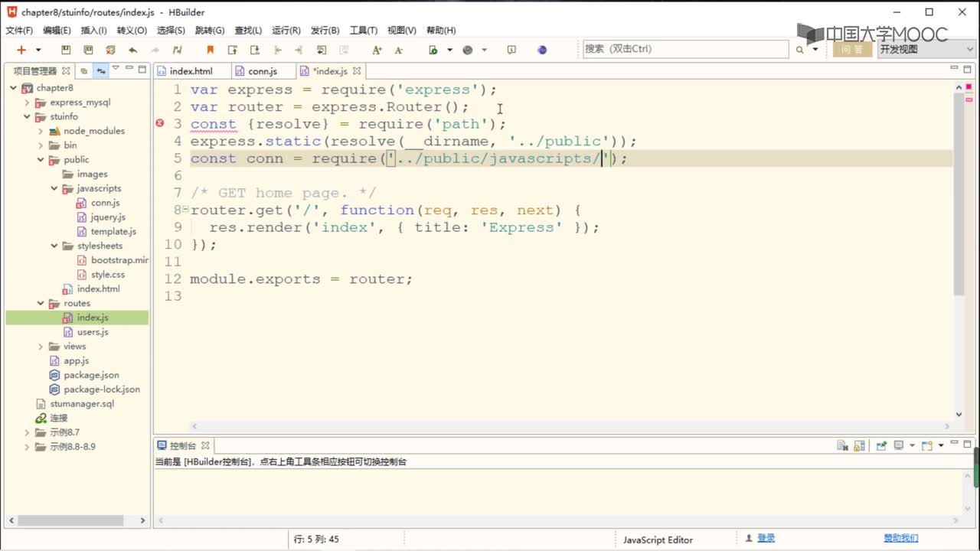Image resolution: width=980 pixels, height=551 pixels.
Task: Toggle the console scroll lock icon
Action: tap(859, 445)
